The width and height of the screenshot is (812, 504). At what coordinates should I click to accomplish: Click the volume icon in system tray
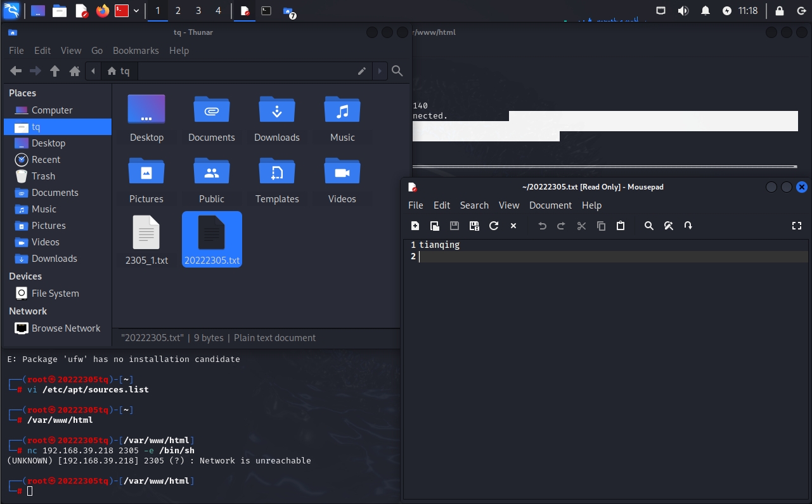click(683, 11)
